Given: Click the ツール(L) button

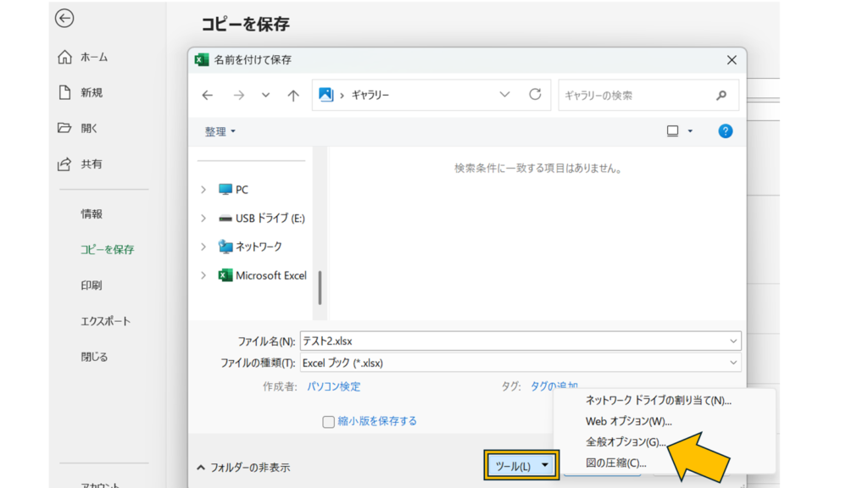Looking at the screenshot, I should (x=521, y=466).
